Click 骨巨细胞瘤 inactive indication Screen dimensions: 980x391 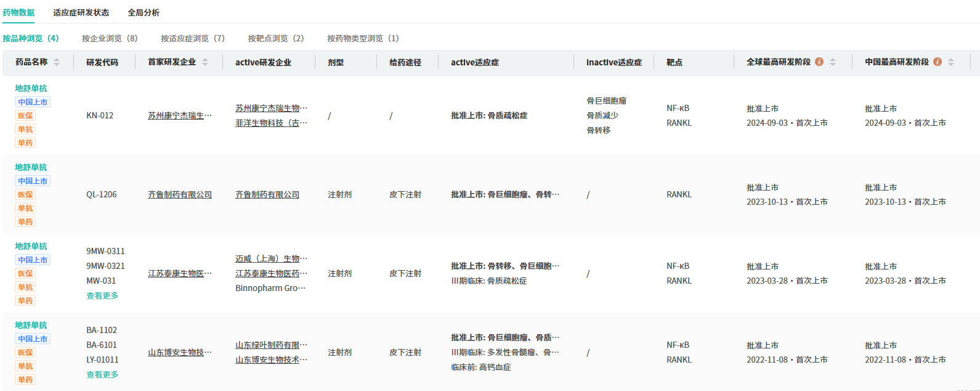pos(606,101)
